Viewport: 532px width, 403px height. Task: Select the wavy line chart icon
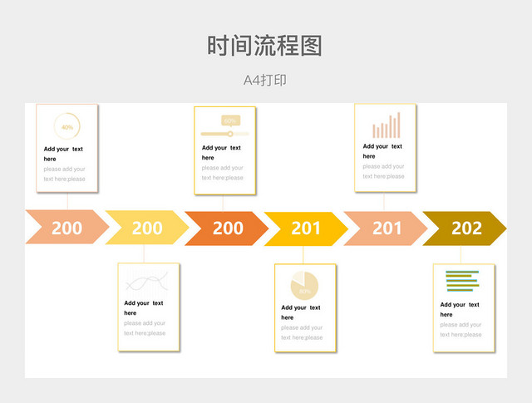click(x=146, y=281)
